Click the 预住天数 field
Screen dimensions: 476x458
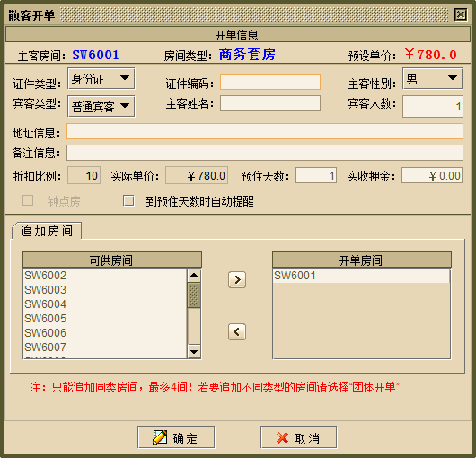[x=316, y=175]
